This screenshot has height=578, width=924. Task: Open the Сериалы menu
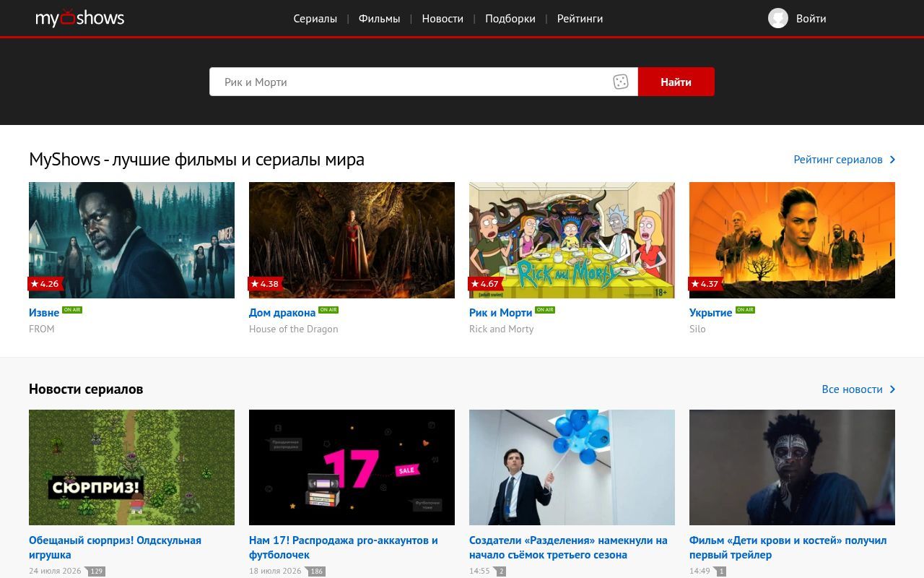pos(315,19)
